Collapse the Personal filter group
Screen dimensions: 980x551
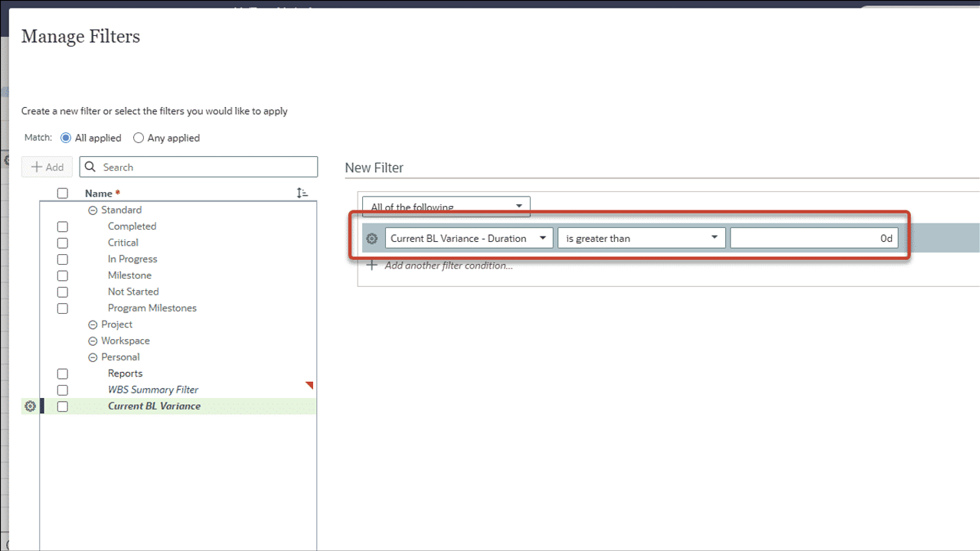pos(93,357)
